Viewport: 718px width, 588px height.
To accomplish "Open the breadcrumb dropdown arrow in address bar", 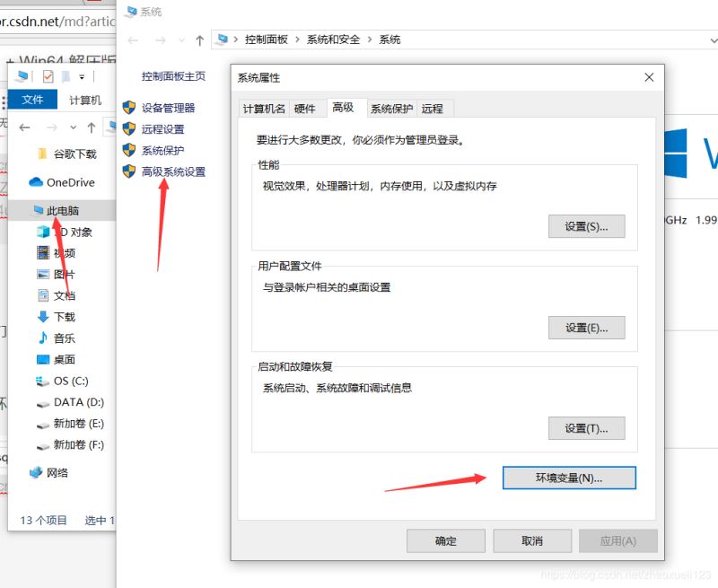I will [714, 39].
